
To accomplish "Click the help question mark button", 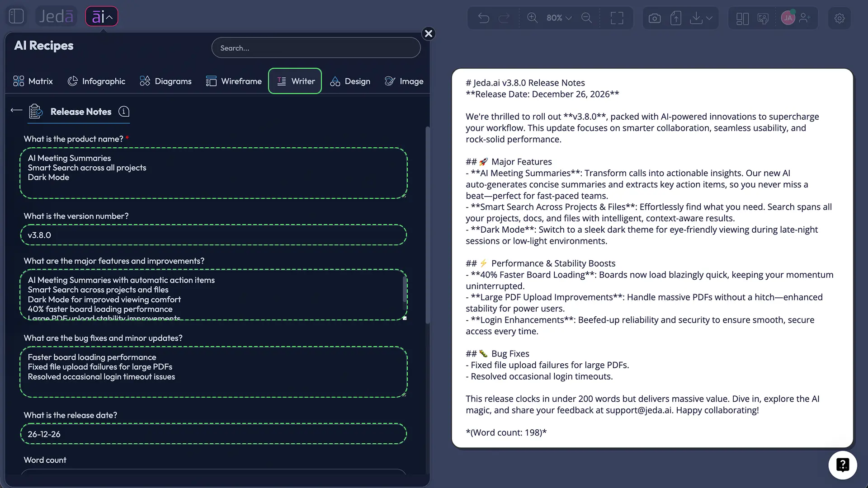I will pos(843,465).
